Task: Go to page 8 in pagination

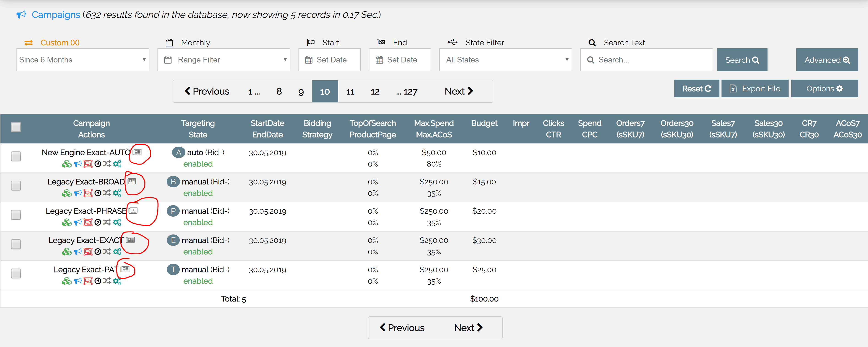Action: tap(279, 91)
